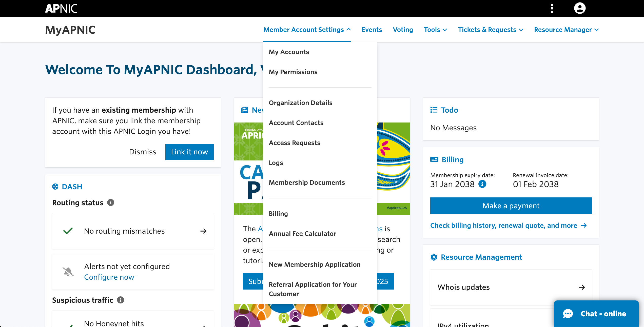Expand the Resource Manager dropdown
This screenshot has height=327, width=644.
coord(566,30)
